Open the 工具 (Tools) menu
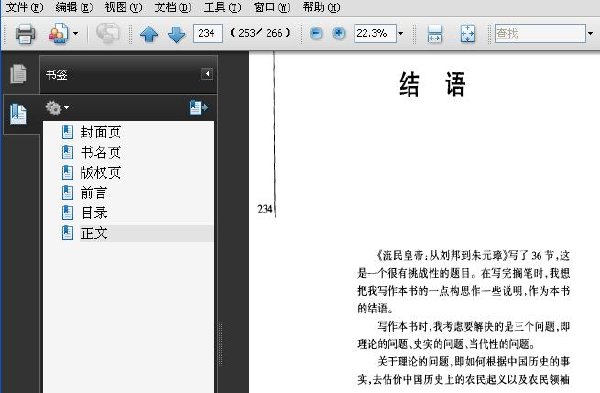 pyautogui.click(x=222, y=7)
